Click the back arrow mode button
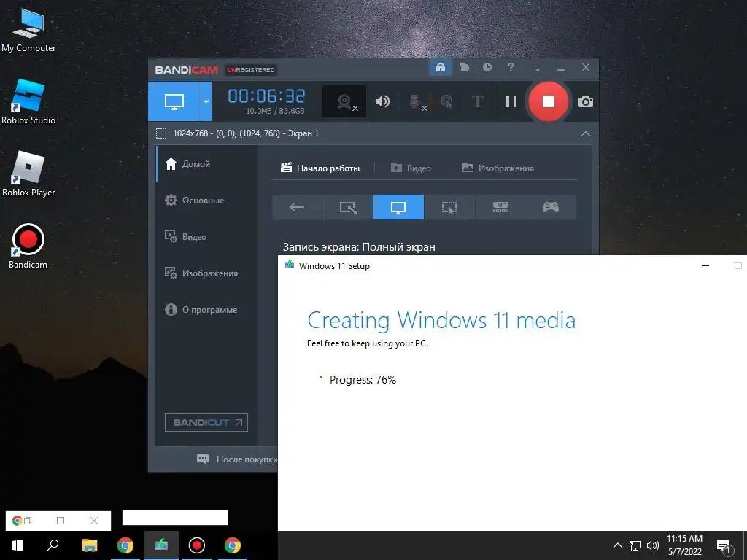Viewport: 747px width, 560px height. [x=297, y=207]
